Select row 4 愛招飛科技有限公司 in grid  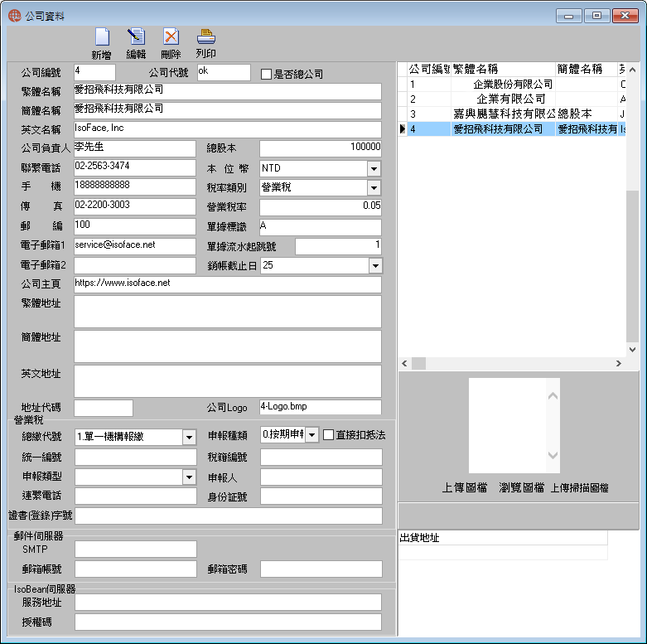[x=512, y=128]
